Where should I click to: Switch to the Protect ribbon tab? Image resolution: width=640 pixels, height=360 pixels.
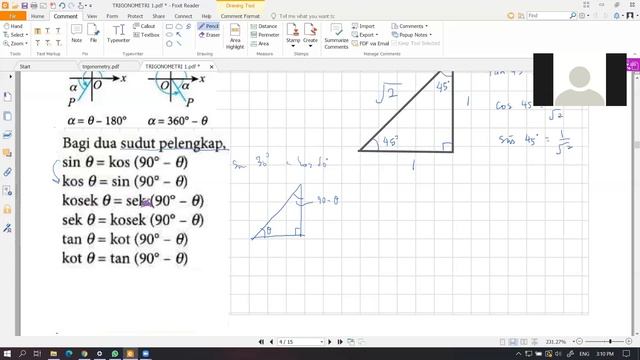135,16
